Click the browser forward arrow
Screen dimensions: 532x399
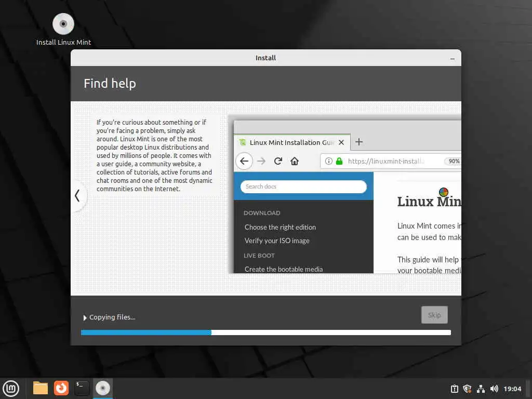point(261,161)
